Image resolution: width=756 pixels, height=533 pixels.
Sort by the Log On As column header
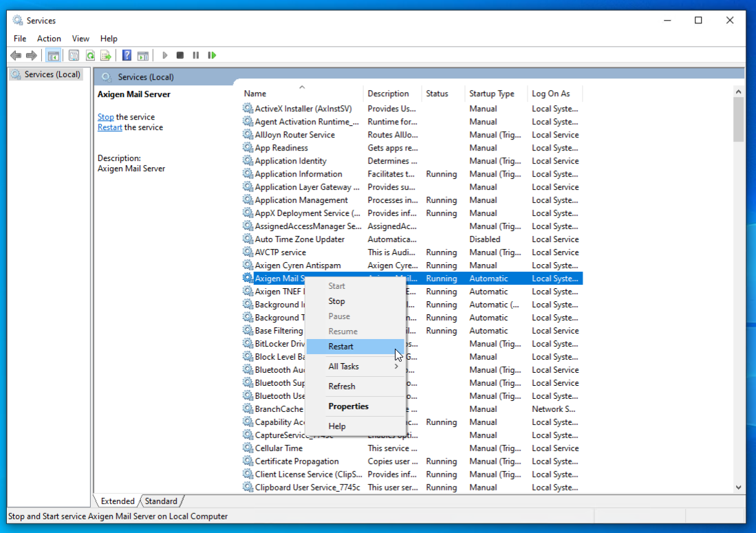pos(555,94)
